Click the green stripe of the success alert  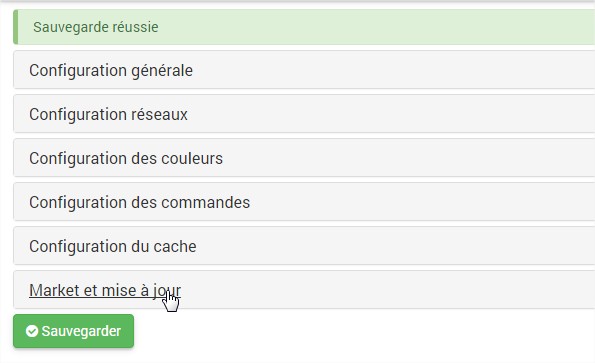coord(16,27)
